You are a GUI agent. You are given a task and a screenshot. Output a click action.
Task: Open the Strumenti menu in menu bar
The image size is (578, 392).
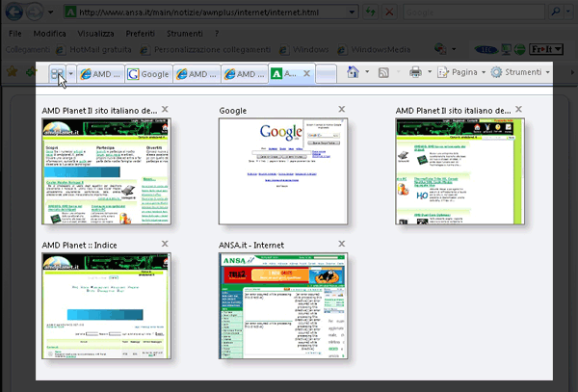(184, 34)
